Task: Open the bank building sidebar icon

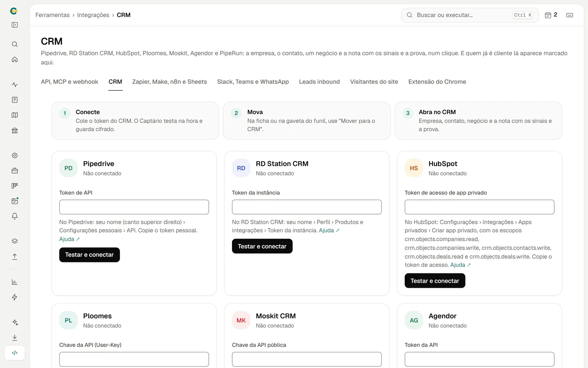Action: coord(15,130)
